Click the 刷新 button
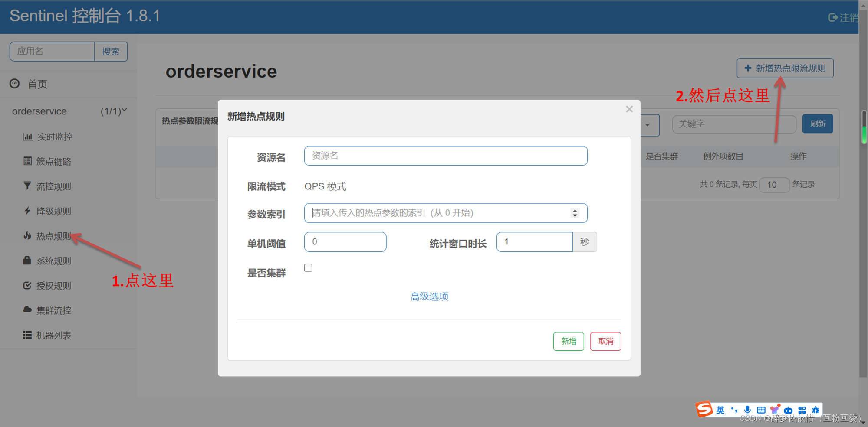Viewport: 868px width, 427px height. pos(818,124)
